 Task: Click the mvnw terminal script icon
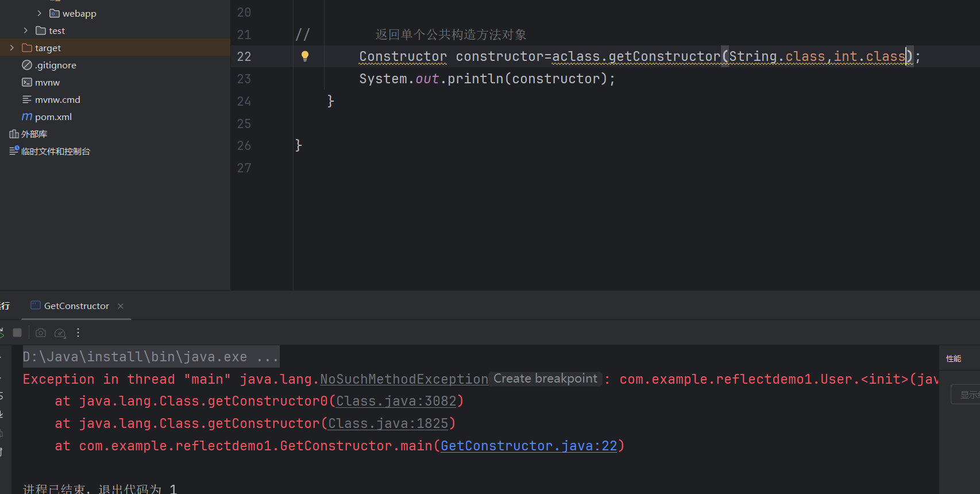click(27, 82)
